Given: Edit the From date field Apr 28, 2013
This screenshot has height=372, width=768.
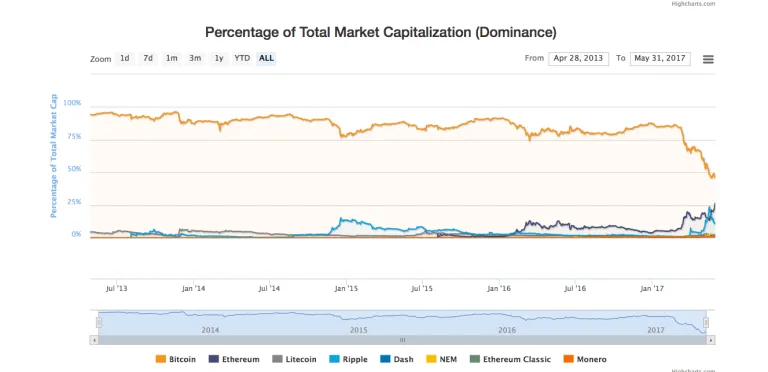Looking at the screenshot, I should point(578,59).
